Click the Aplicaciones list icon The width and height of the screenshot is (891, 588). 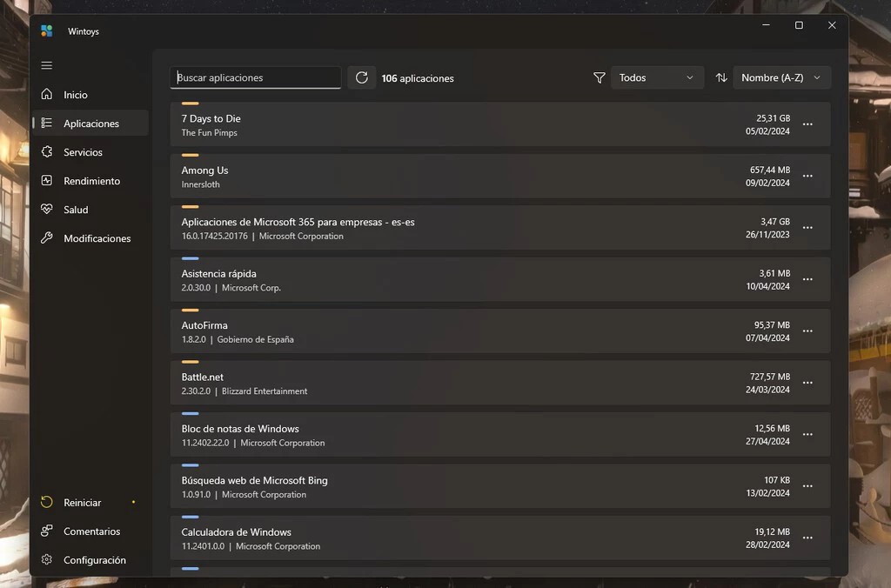coord(47,124)
